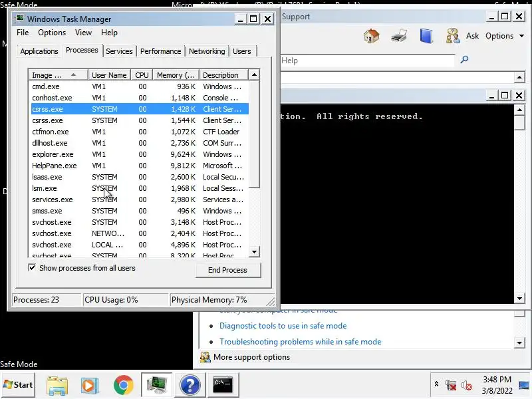Image resolution: width=532 pixels, height=399 pixels.
Task: Select the services.exe process
Action: click(x=138, y=199)
